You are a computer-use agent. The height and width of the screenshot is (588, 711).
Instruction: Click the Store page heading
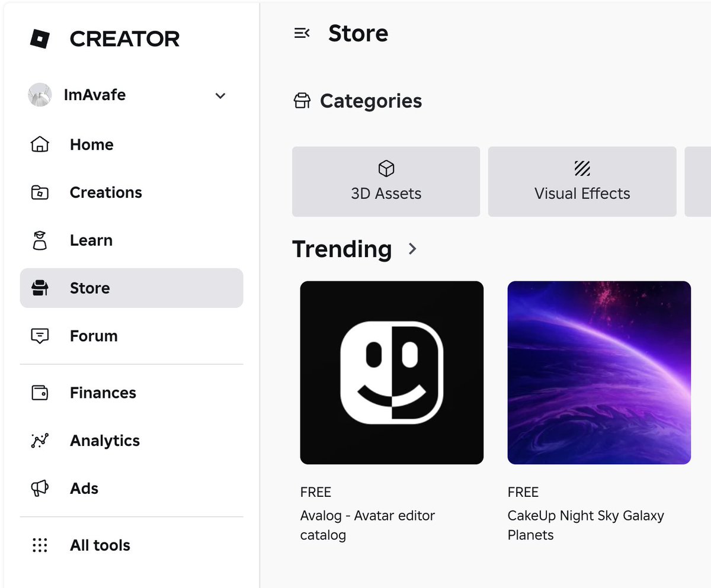pyautogui.click(x=358, y=33)
